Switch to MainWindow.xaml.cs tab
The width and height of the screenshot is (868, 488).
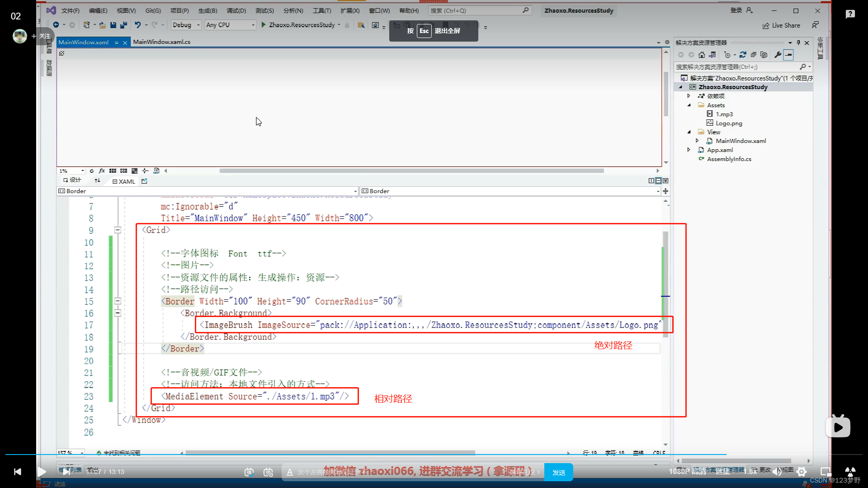tap(162, 42)
